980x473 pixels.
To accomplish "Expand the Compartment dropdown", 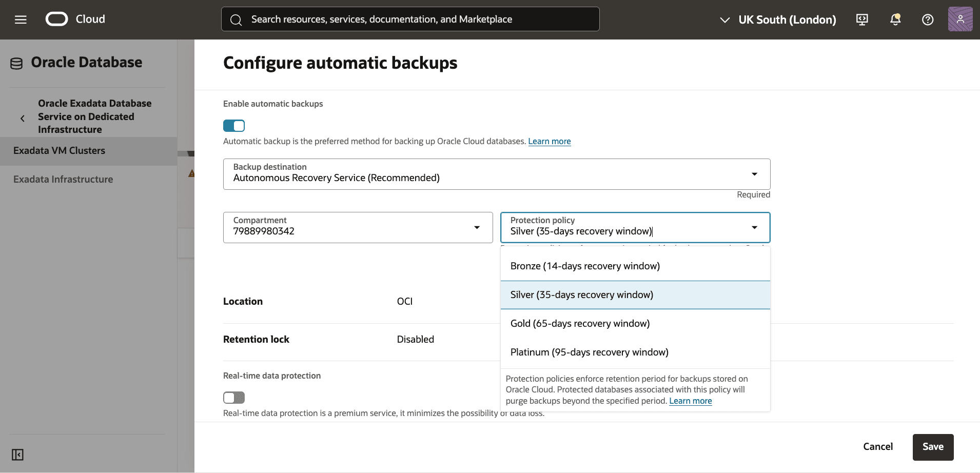I will (x=477, y=227).
